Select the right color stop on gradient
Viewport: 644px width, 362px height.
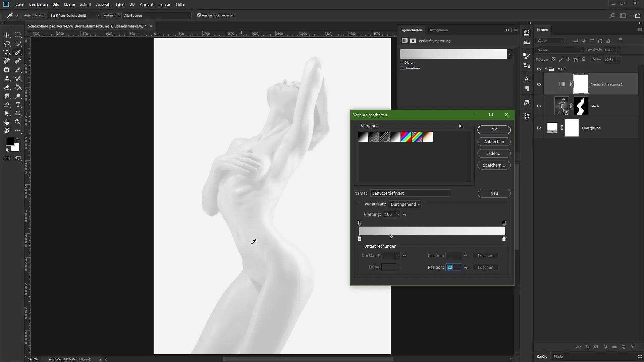click(504, 239)
